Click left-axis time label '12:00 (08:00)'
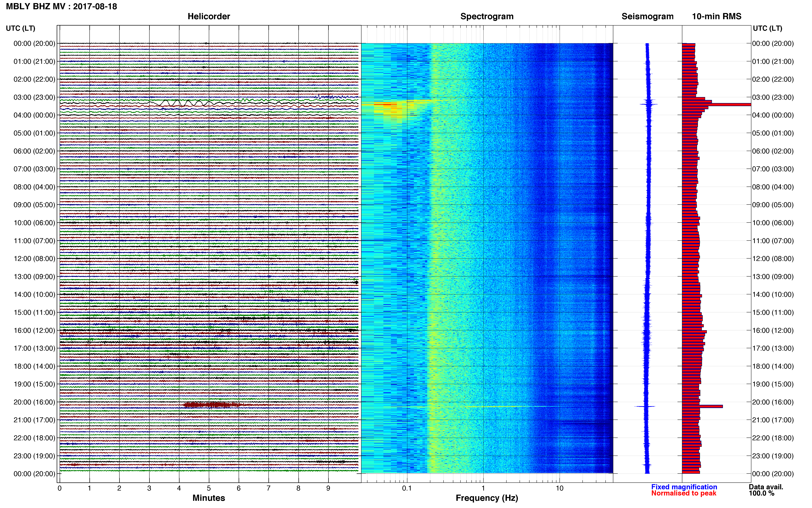This screenshot has height=508, width=812. click(34, 259)
